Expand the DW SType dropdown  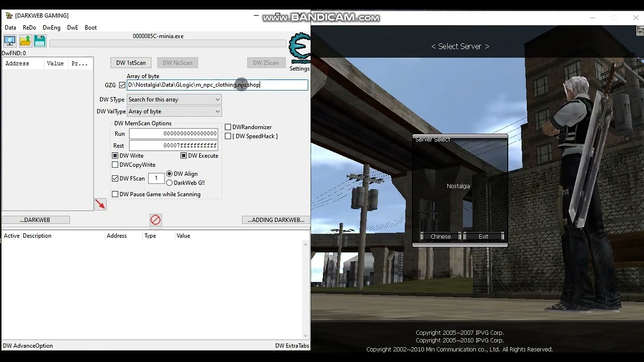pyautogui.click(x=174, y=100)
